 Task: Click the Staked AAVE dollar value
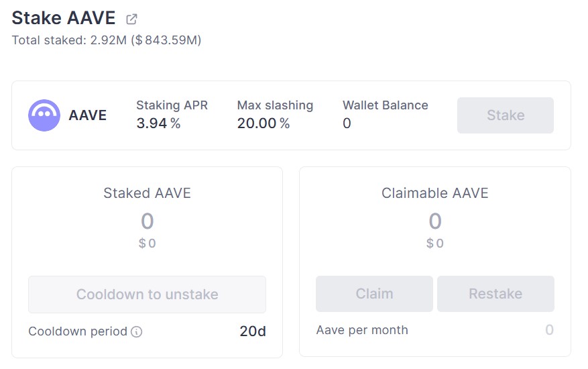coord(148,244)
